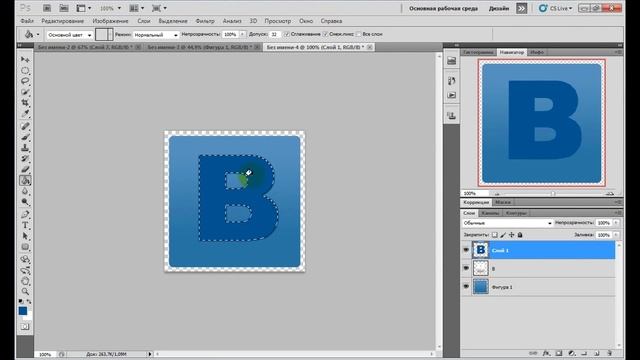Toggle lock position icon
This screenshot has width=640, height=360.
[511, 235]
